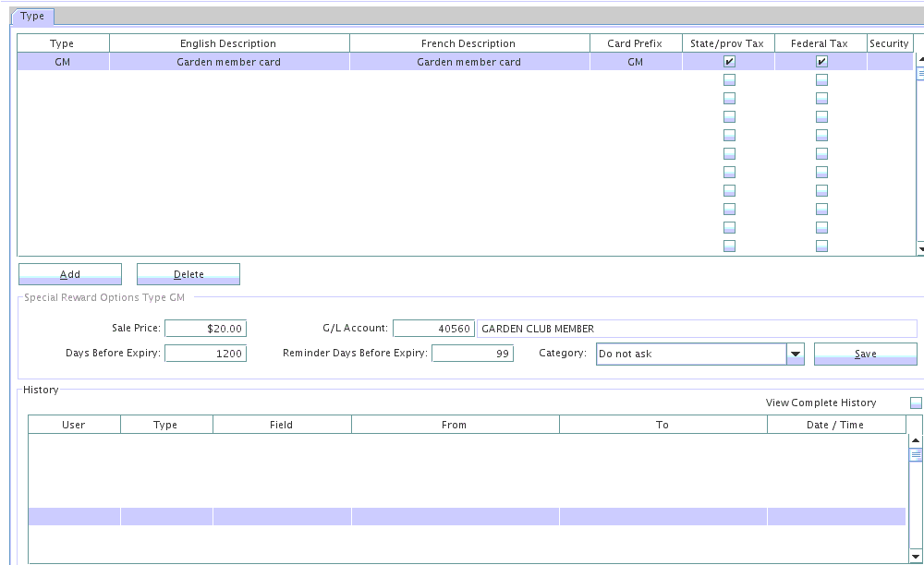Click the Add button
The height and width of the screenshot is (565, 924).
pyautogui.click(x=70, y=274)
